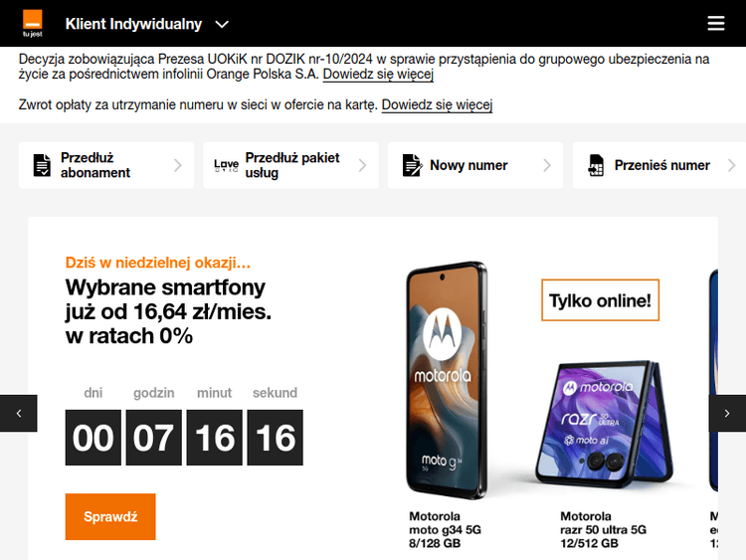Image resolution: width=746 pixels, height=560 pixels.
Task: Click the Motorola razr 50 ultra image
Action: (x=604, y=424)
